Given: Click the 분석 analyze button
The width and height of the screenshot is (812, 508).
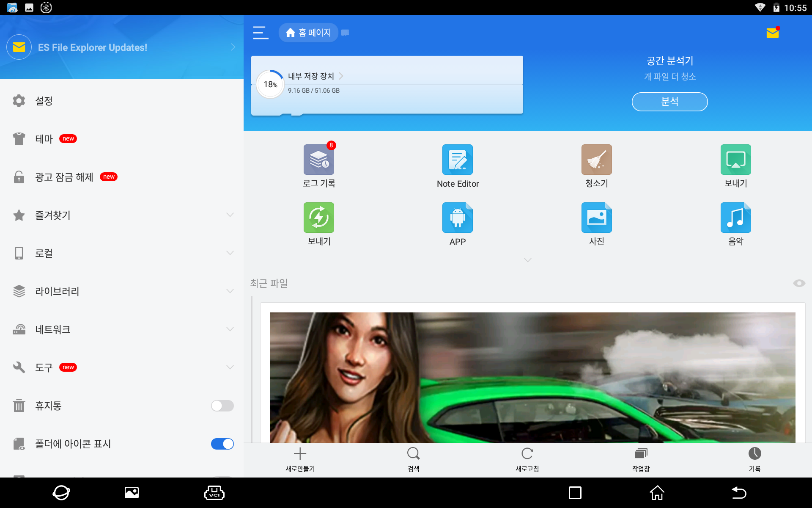Looking at the screenshot, I should coord(669,102).
